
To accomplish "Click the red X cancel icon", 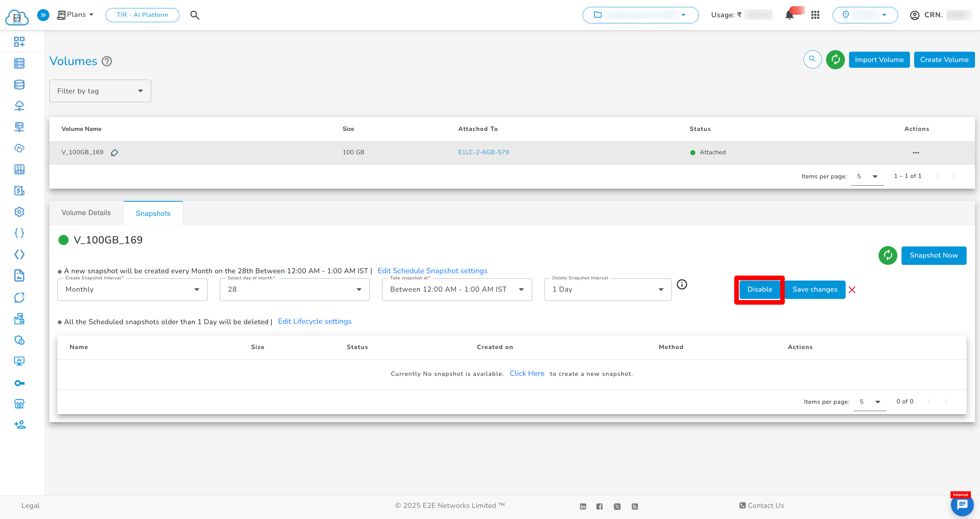I will pos(852,290).
